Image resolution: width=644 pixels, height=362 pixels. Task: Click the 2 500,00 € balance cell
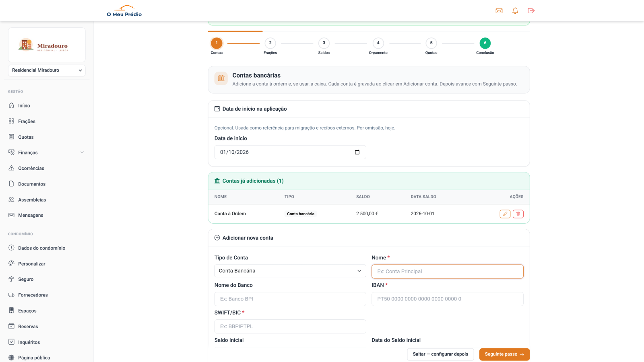[367, 214]
